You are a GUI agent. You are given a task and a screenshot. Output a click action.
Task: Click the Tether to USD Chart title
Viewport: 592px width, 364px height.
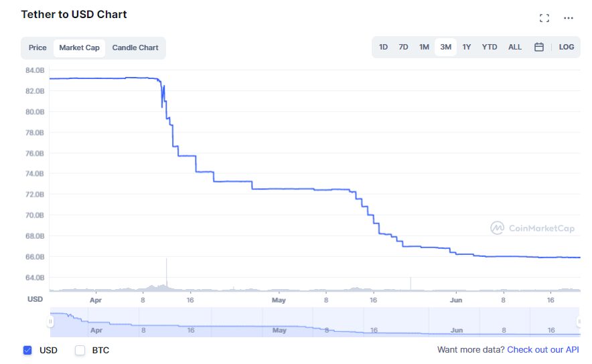coord(74,14)
